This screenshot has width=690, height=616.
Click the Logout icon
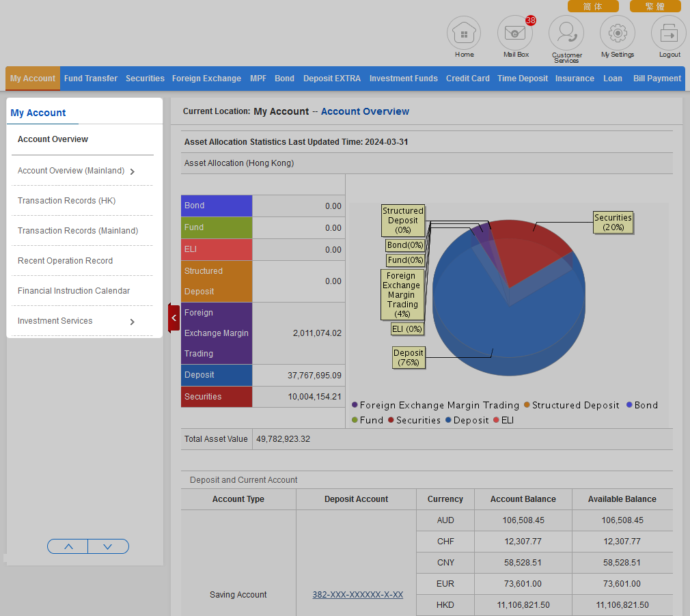click(669, 33)
